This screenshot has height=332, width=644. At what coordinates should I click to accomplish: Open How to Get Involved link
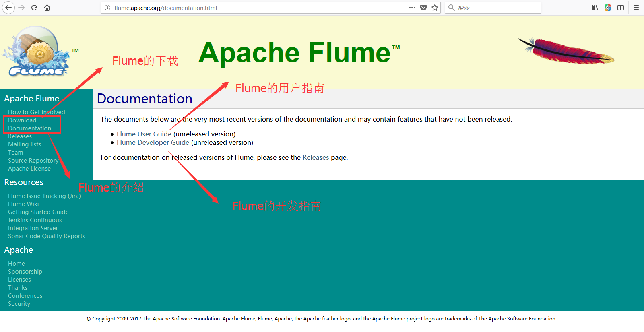(37, 112)
